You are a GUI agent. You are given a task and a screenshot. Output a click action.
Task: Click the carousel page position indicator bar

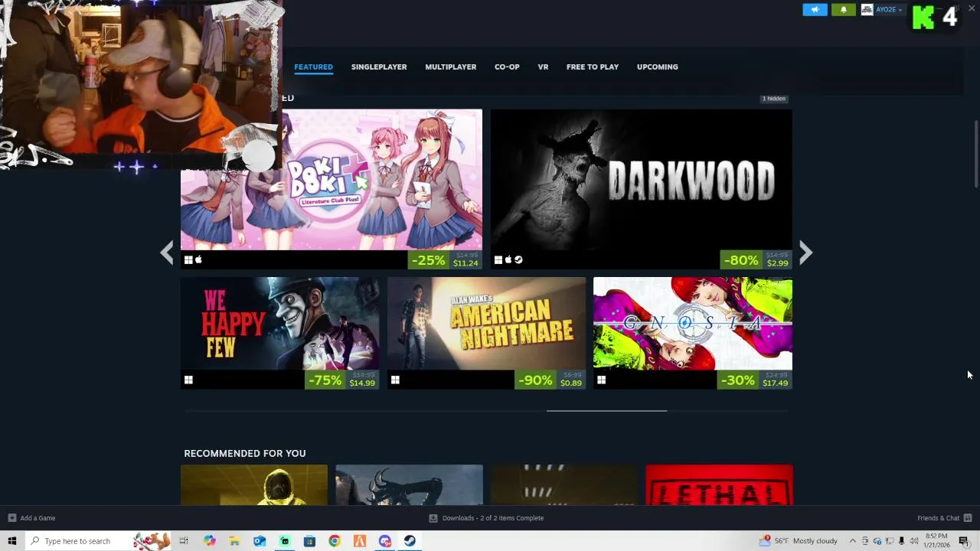pos(606,411)
